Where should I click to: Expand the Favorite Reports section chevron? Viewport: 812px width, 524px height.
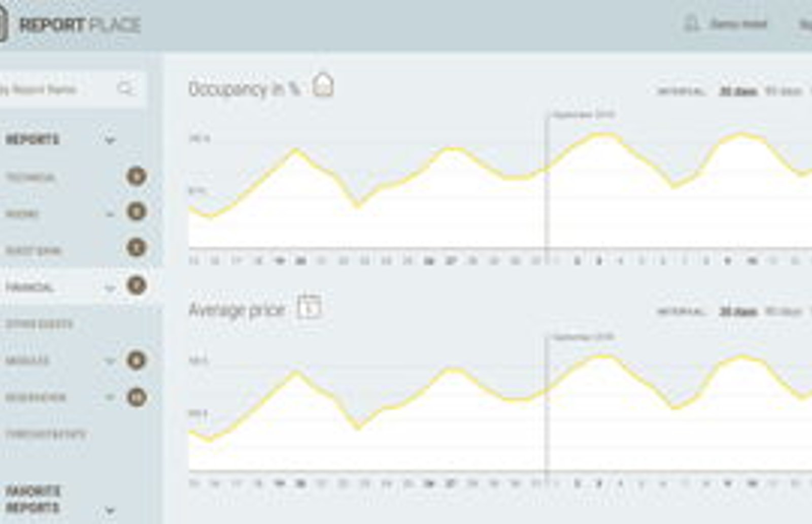[110, 510]
